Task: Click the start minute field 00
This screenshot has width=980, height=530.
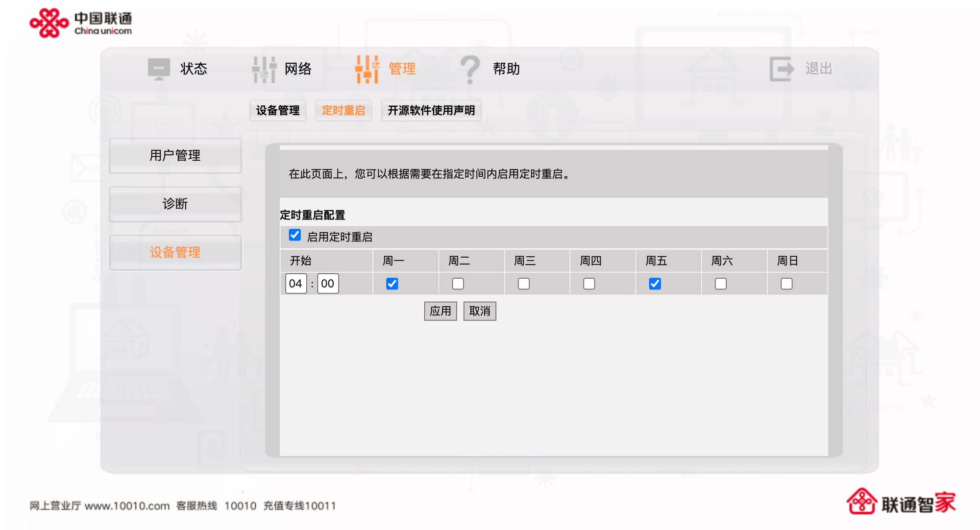Action: coord(327,284)
